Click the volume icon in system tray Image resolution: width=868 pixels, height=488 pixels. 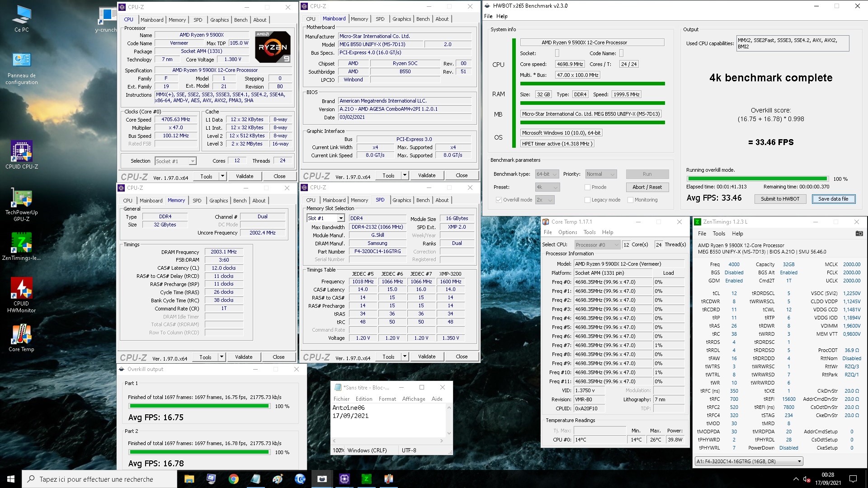tap(806, 479)
